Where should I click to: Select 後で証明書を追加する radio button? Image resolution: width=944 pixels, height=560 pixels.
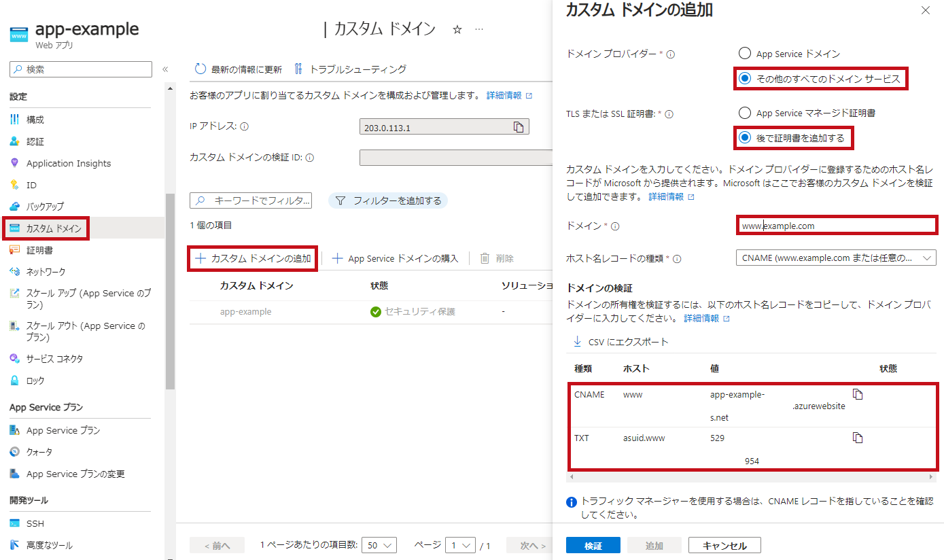pos(744,138)
